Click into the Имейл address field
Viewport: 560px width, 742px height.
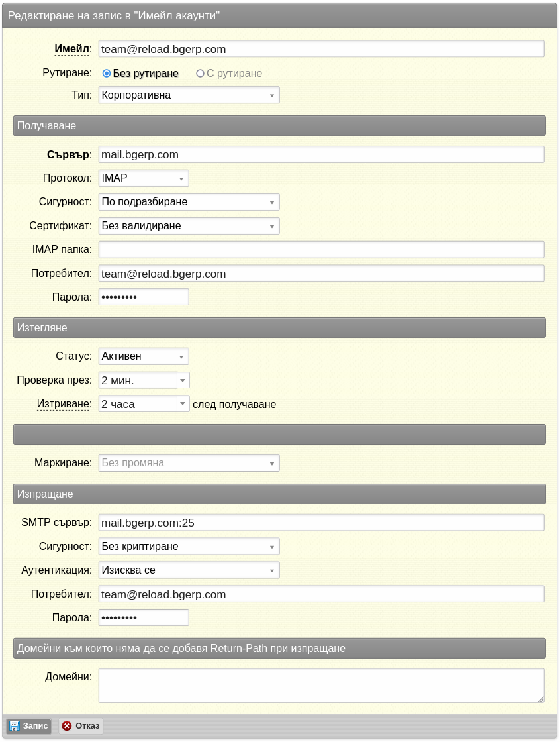click(x=322, y=49)
